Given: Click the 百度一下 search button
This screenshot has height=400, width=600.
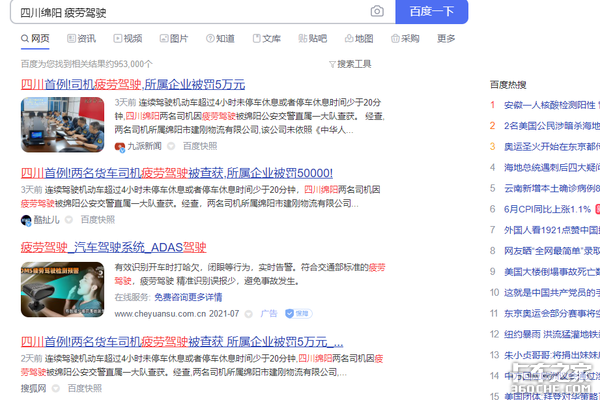Looking at the screenshot, I should pyautogui.click(x=432, y=11).
